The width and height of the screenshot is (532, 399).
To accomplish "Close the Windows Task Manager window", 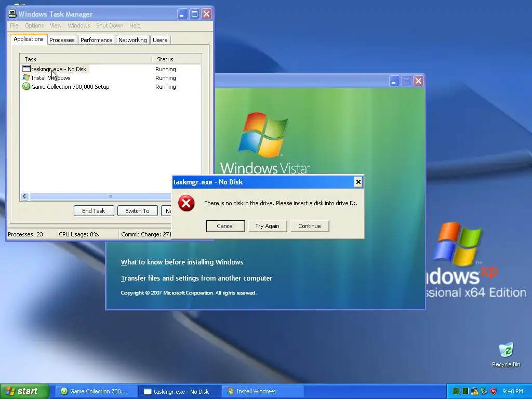I will click(x=207, y=14).
